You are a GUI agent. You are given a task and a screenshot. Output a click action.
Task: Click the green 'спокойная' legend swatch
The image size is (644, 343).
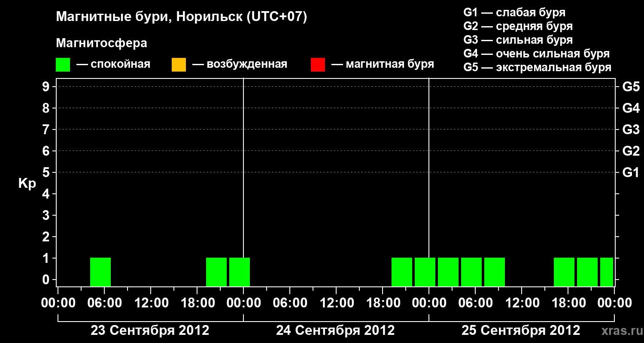click(x=63, y=65)
